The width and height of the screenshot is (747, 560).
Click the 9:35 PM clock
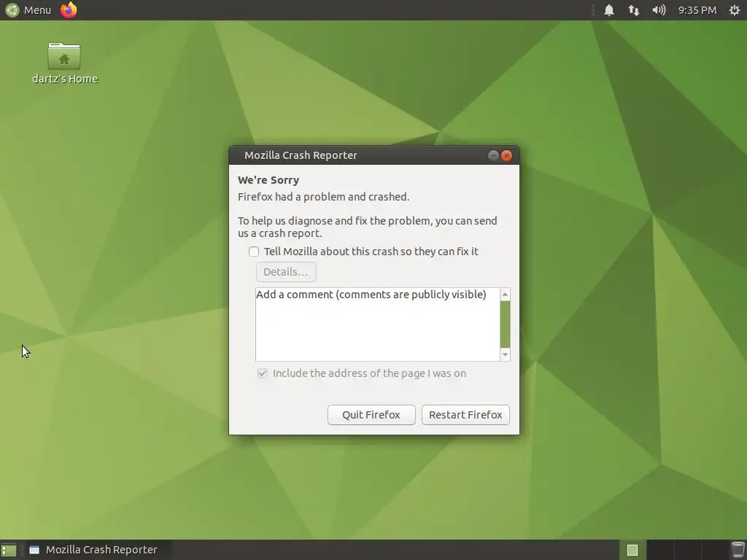[697, 10]
